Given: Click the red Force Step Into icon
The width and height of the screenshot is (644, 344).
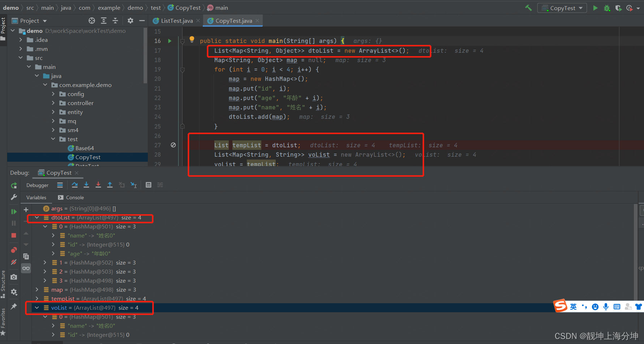Looking at the screenshot, I should click(x=98, y=185).
